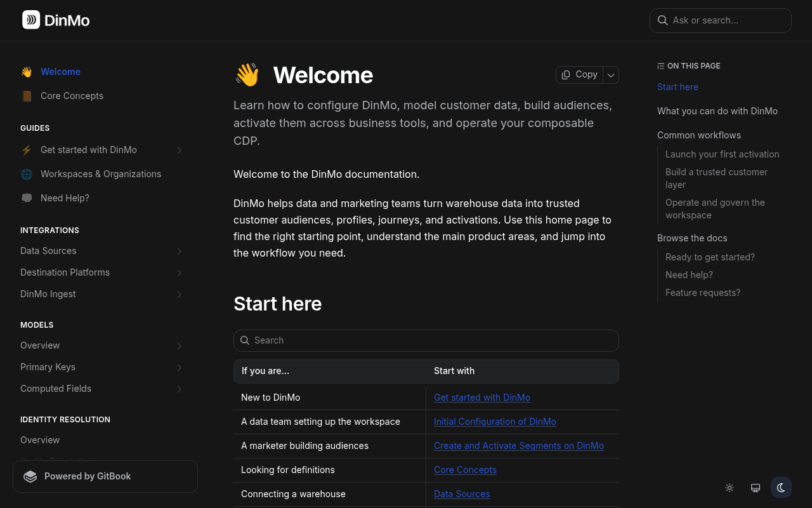Click the 'If you are...' column header
This screenshot has width=812, height=508.
pos(265,371)
